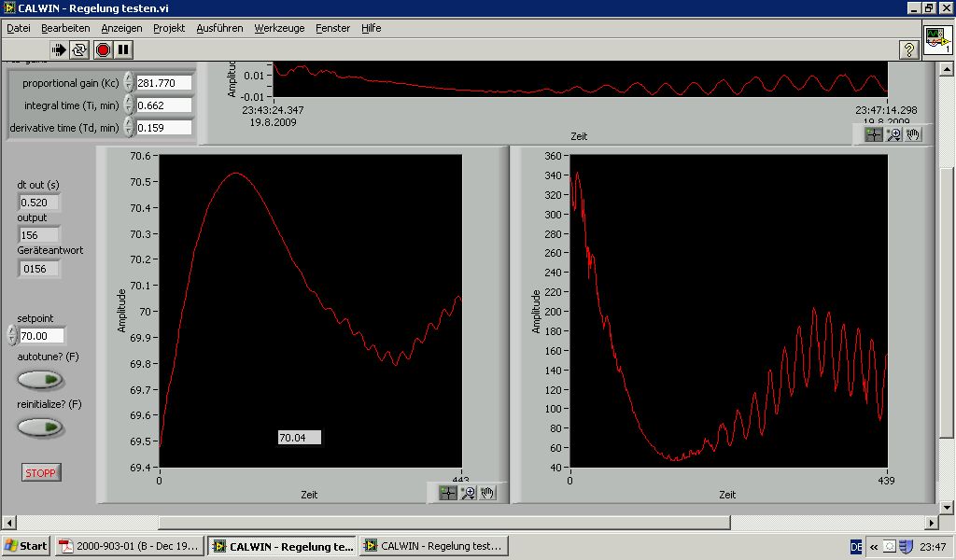This screenshot has height=560, width=956.
Task: Click the derivative time (Td, min) value field
Action: 163,128
